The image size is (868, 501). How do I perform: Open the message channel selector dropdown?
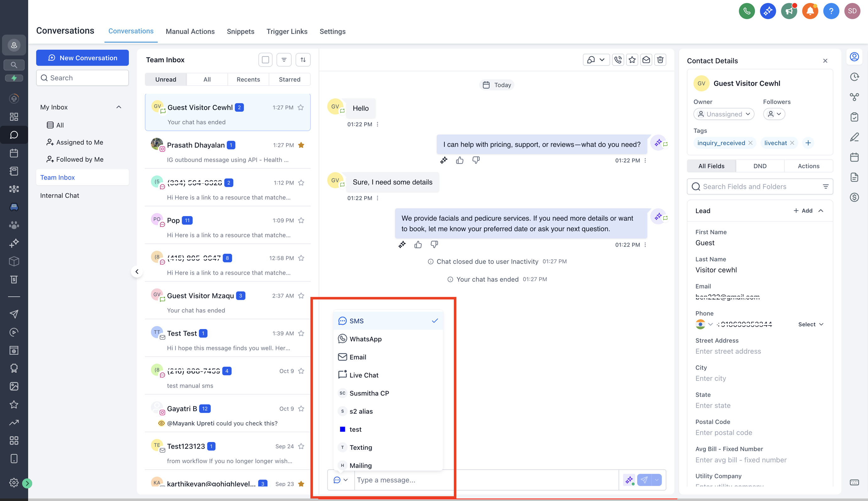(341, 480)
